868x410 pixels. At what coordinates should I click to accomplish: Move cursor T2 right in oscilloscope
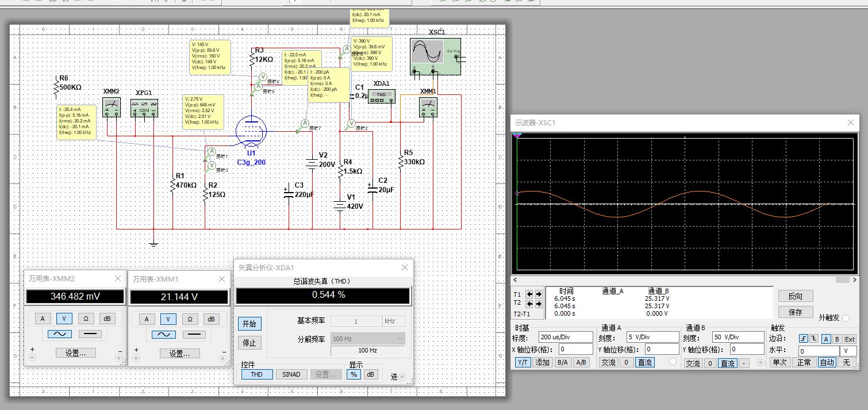(x=539, y=304)
